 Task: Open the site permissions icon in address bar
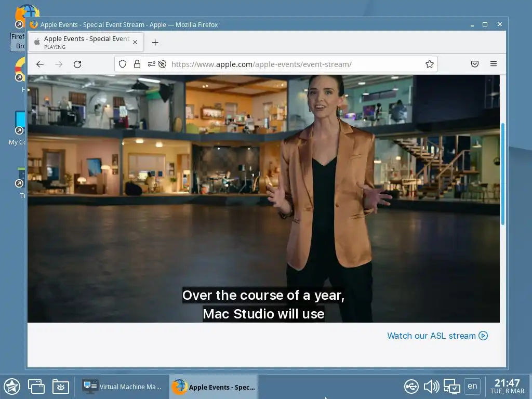[151, 64]
